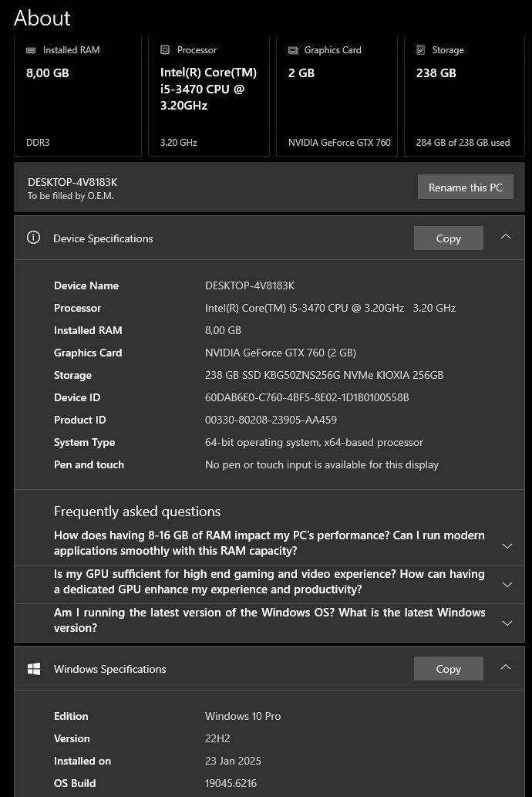Click the Graphics Card icon above 2 GB
This screenshot has height=797, width=532.
[x=293, y=49]
